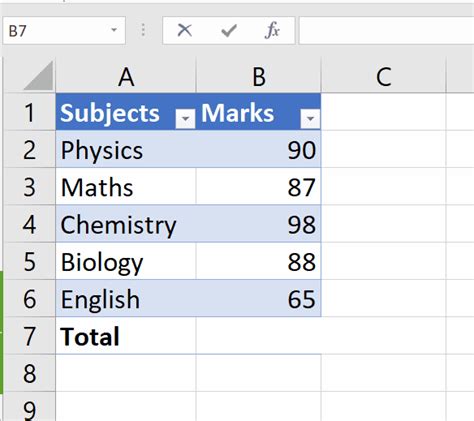
Task: Open the Insert Function fx icon
Action: 272,30
